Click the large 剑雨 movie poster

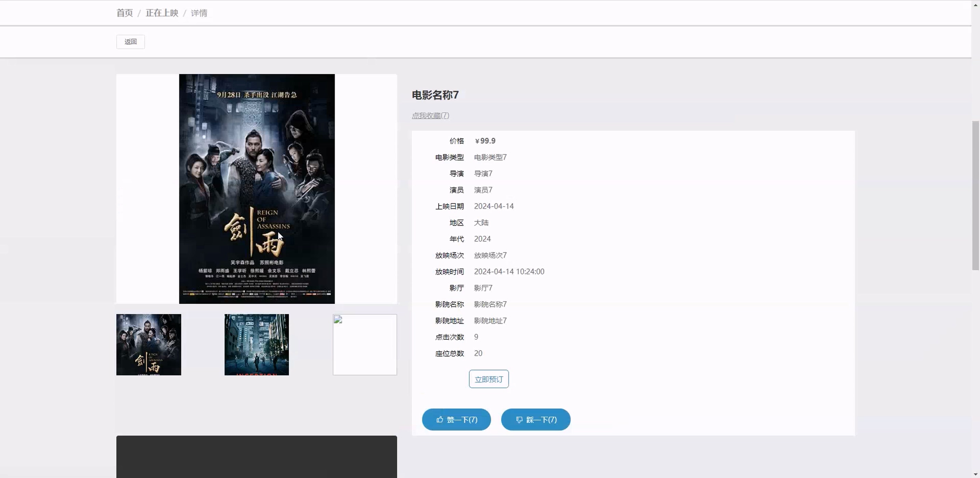click(x=257, y=189)
